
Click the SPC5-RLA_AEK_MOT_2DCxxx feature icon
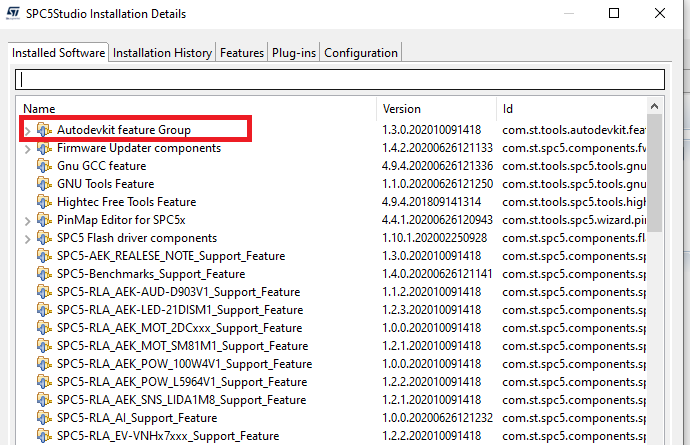pyautogui.click(x=44, y=328)
